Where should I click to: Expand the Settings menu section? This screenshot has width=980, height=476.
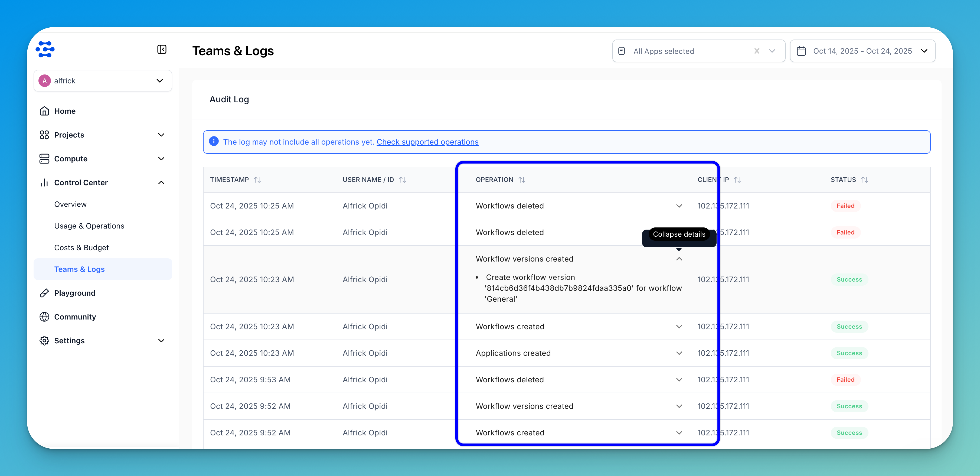click(161, 341)
